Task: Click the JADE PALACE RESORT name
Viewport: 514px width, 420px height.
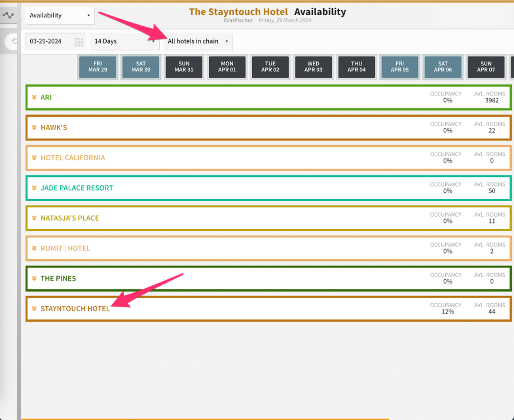Action: click(x=77, y=188)
